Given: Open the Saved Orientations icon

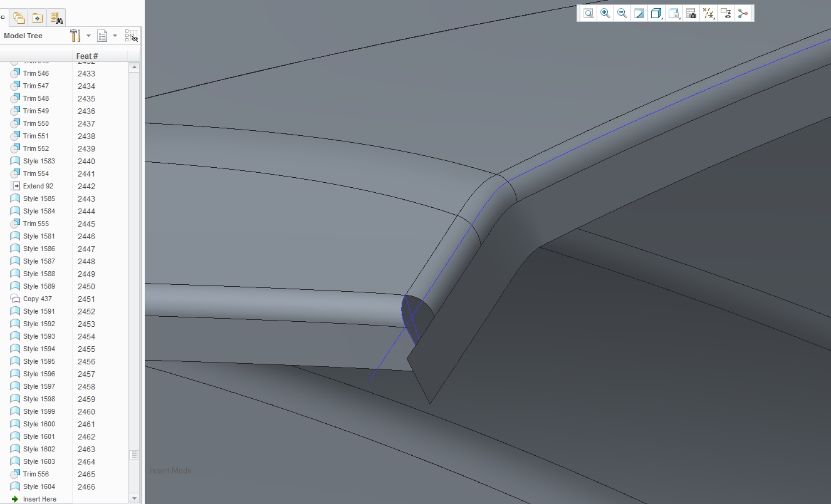Looking at the screenshot, I should coord(674,14).
